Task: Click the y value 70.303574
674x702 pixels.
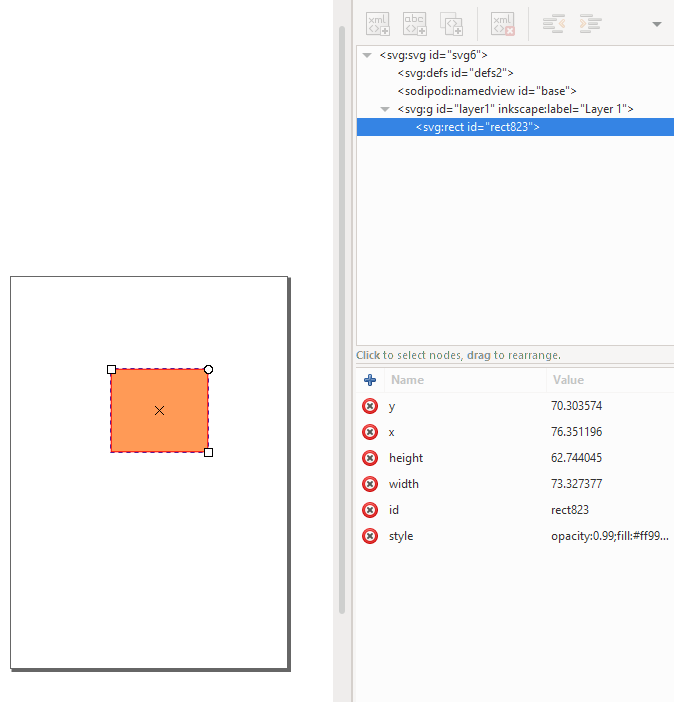Action: click(576, 406)
